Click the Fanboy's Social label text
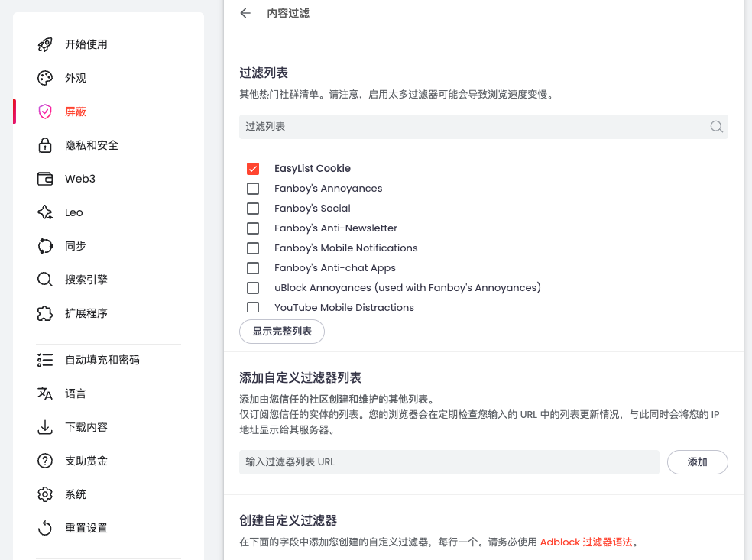Viewport: 752px width, 560px height. coord(313,209)
